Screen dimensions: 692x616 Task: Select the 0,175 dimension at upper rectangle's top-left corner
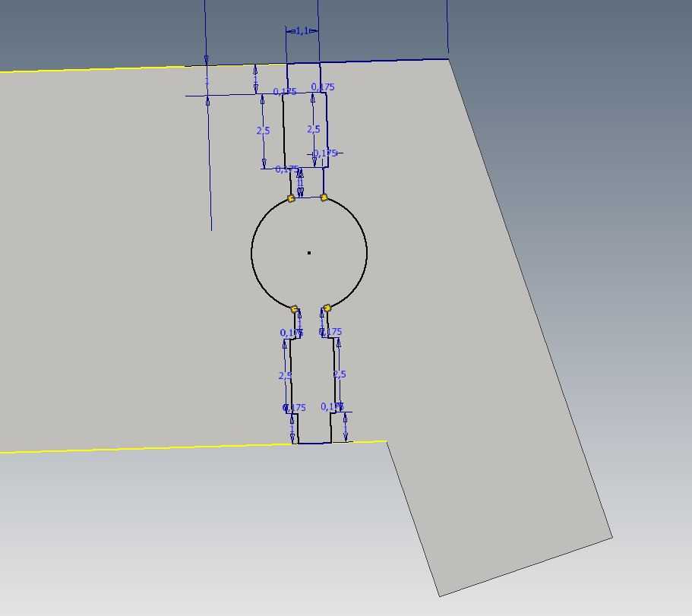coord(285,92)
